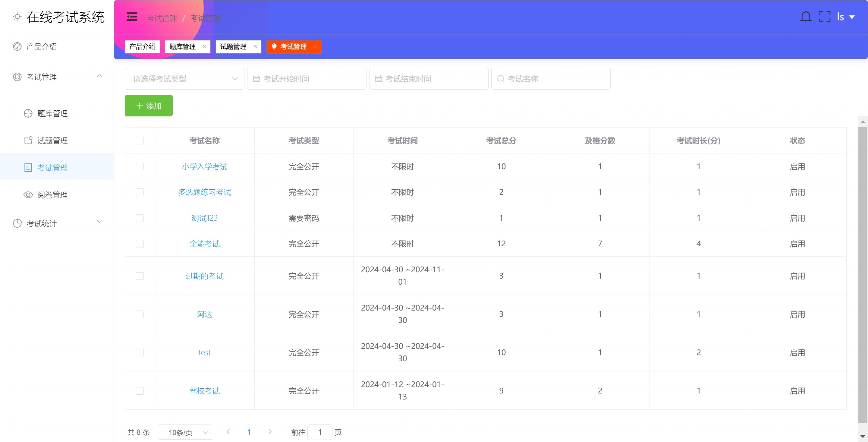Click 产品介绍 icon in the sidebar
This screenshot has width=868, height=442.
pyautogui.click(x=17, y=46)
